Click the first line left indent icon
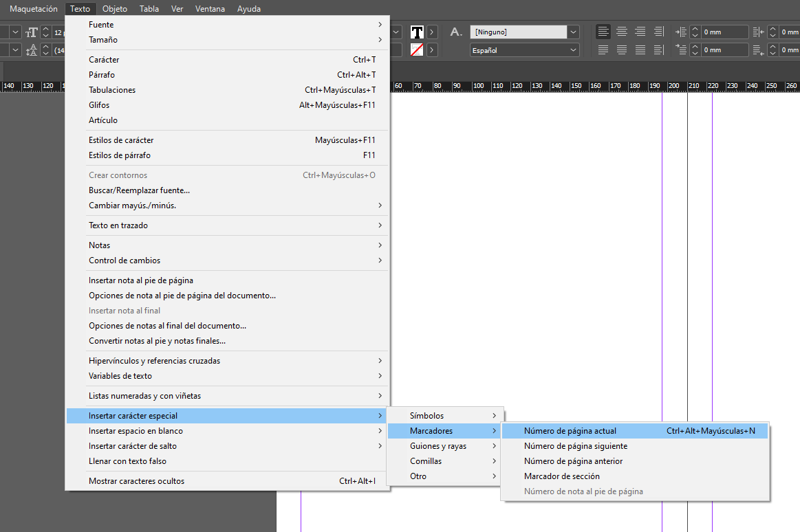The width and height of the screenshot is (800, 532). coord(681,50)
